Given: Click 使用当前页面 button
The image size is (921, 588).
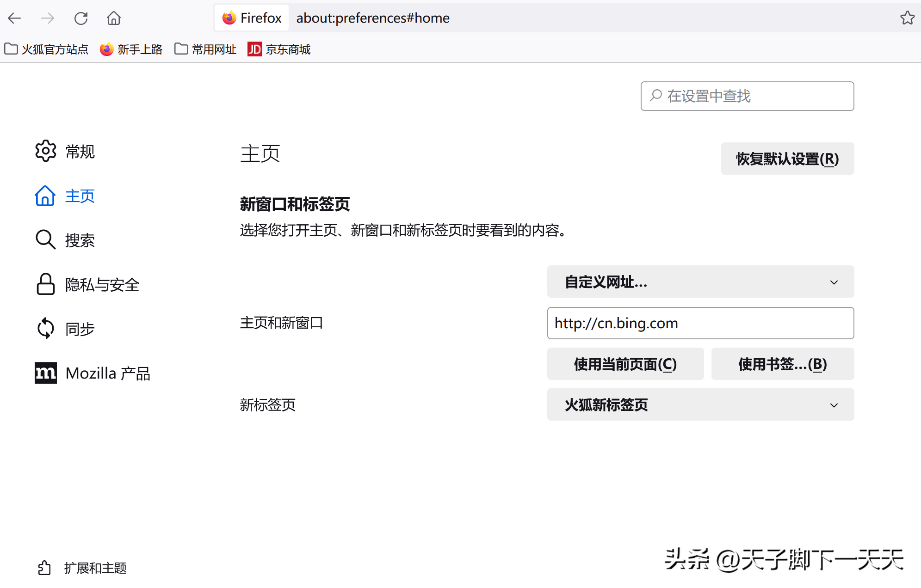Looking at the screenshot, I should (x=625, y=364).
